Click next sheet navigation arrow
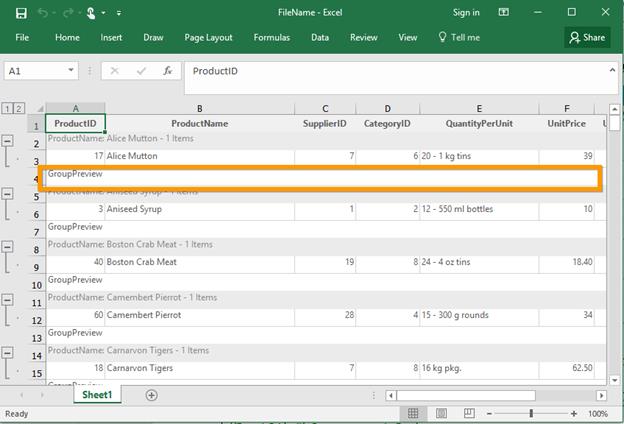 [42, 395]
